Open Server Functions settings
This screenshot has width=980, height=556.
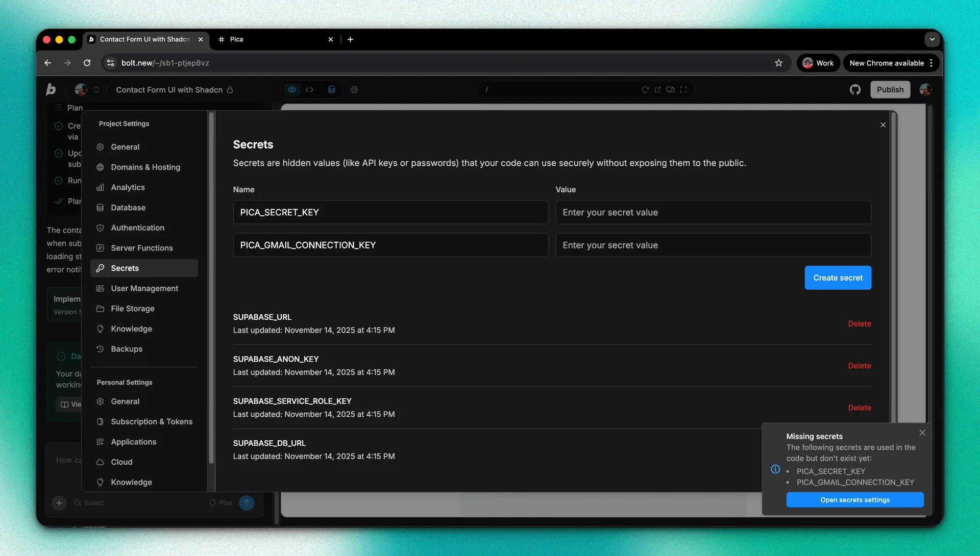coord(144,248)
